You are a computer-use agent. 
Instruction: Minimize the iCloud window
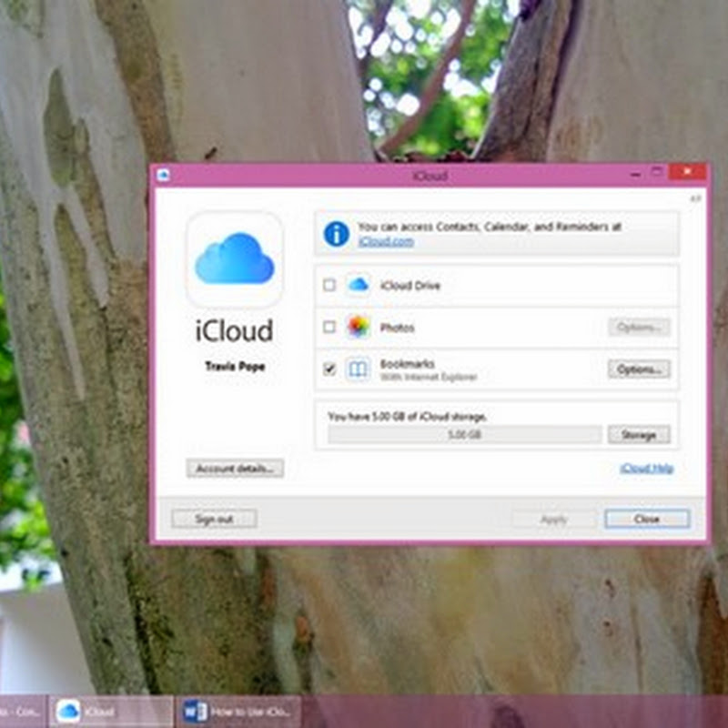[635, 174]
